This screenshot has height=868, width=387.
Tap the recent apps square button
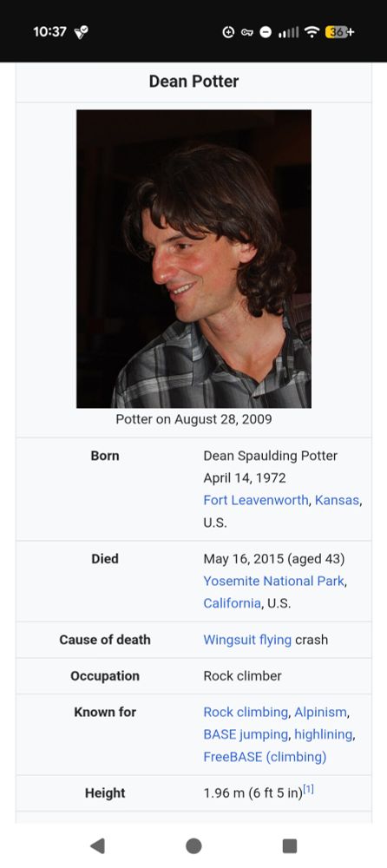pos(290,845)
